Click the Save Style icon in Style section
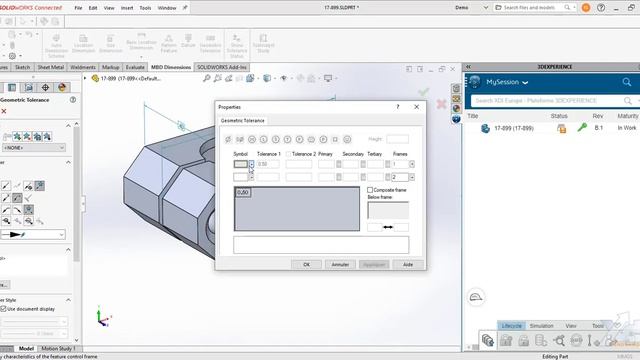This screenshot has height=360, width=640. click(37, 137)
